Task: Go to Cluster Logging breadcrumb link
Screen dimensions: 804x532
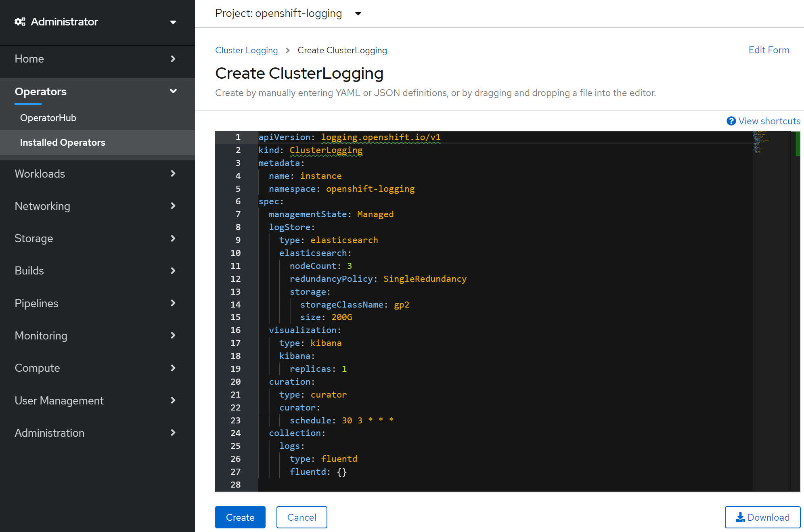Action: click(246, 50)
